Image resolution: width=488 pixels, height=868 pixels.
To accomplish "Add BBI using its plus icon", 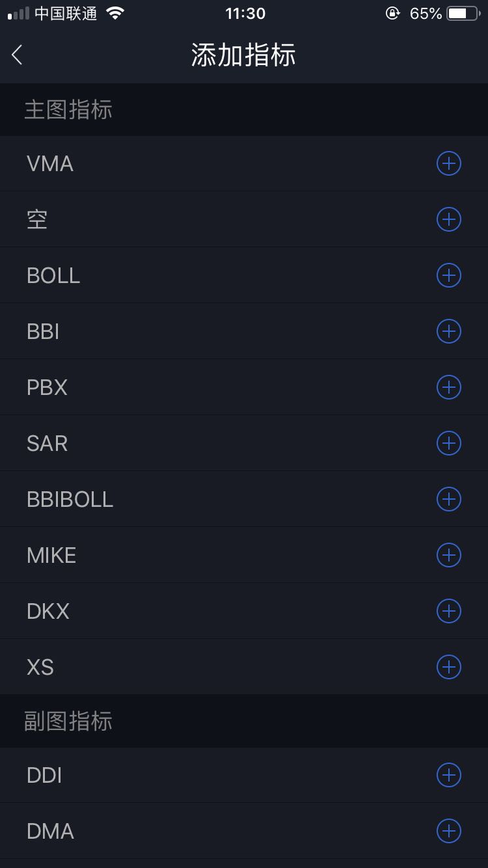I will click(x=448, y=331).
